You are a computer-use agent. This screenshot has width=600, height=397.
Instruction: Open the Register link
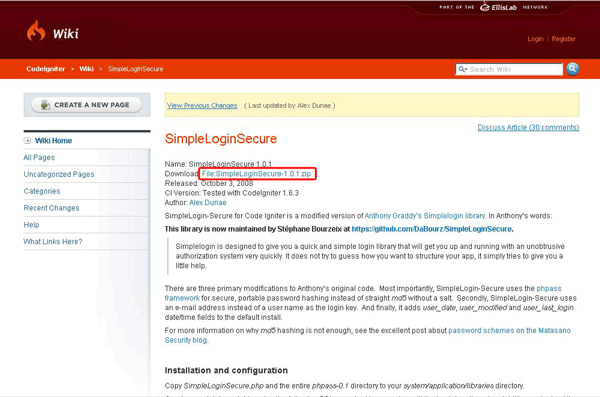click(563, 39)
